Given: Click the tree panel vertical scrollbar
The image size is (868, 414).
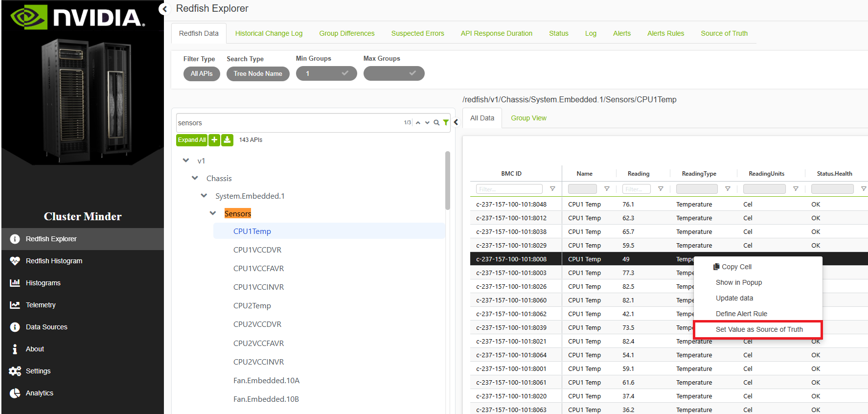Looking at the screenshot, I should [x=448, y=180].
